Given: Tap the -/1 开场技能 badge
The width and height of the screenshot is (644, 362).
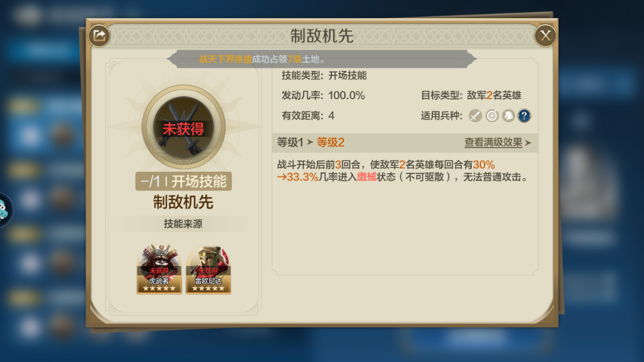Looking at the screenshot, I should [x=183, y=181].
